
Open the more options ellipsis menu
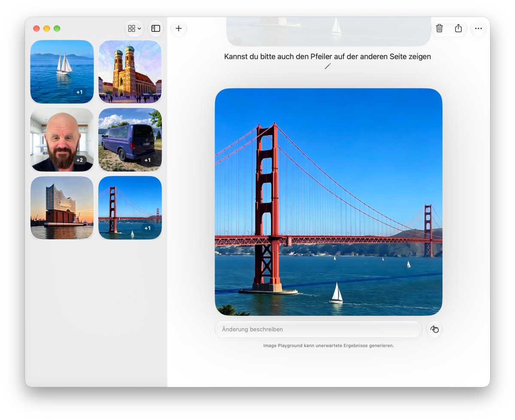tap(479, 28)
